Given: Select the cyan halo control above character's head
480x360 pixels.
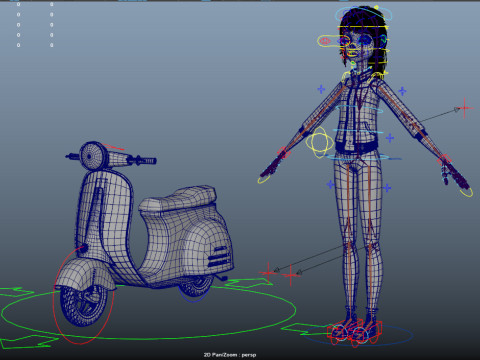Looking at the screenshot, I should (x=363, y=15).
